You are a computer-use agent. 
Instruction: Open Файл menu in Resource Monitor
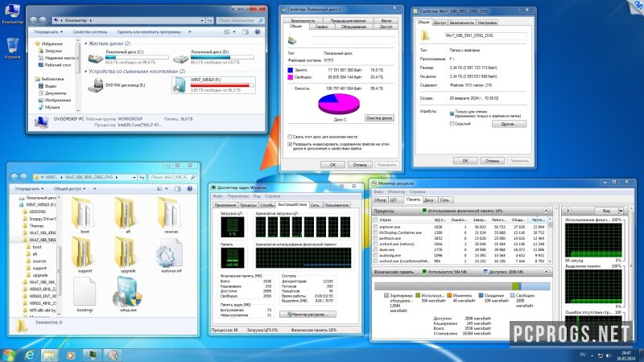[378, 191]
